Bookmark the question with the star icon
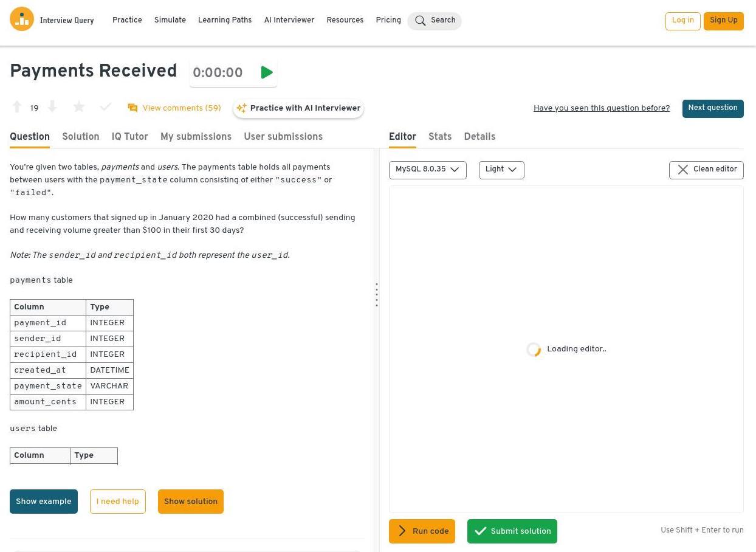 [79, 108]
